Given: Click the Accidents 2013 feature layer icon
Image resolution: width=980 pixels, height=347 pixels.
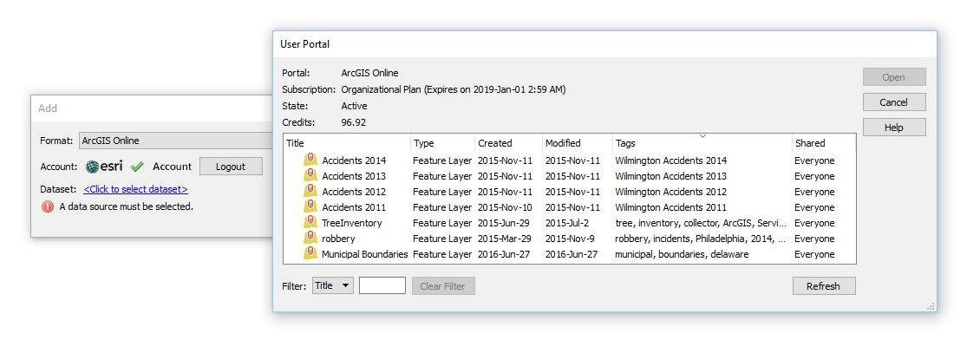Looking at the screenshot, I should pos(310,176).
